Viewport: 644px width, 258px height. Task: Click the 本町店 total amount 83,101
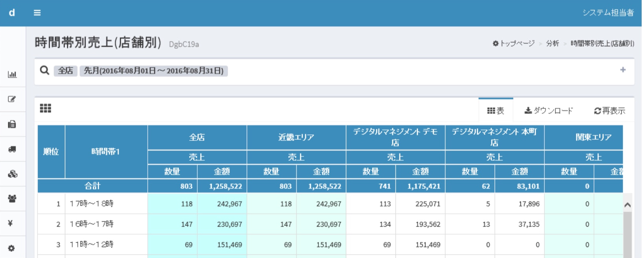tap(528, 186)
